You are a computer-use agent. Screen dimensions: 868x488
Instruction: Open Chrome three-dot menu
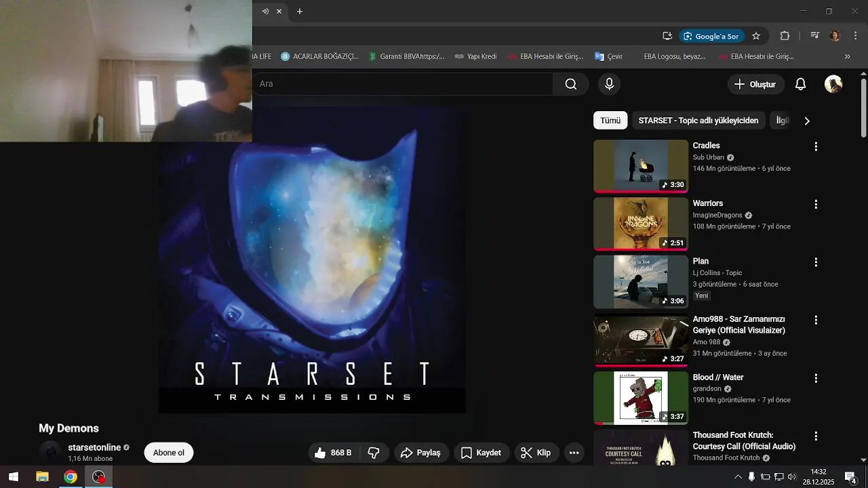click(856, 36)
